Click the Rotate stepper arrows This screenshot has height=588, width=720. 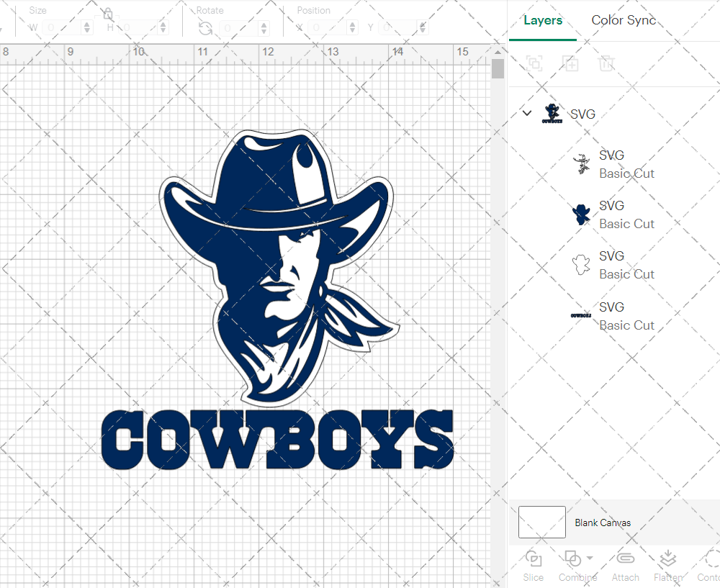(x=264, y=28)
